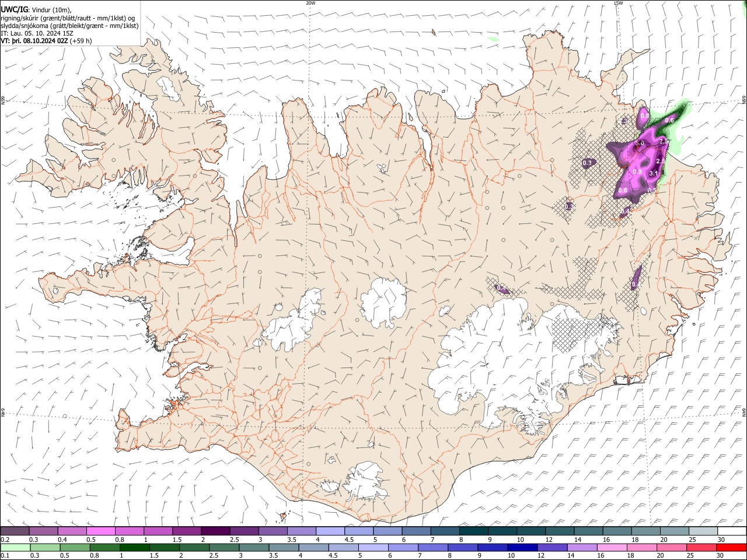Click the '0.1' label in the rain legend row
This screenshot has width=747, height=560.
pyautogui.click(x=5, y=556)
